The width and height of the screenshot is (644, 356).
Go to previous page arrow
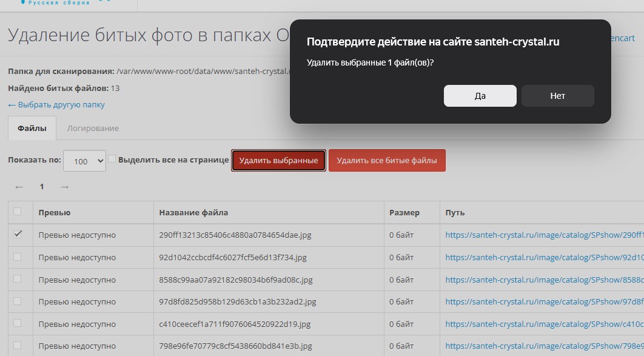(19, 187)
